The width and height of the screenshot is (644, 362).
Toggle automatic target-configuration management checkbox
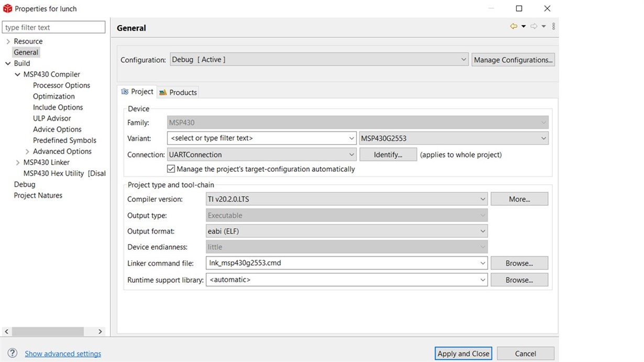[171, 169]
